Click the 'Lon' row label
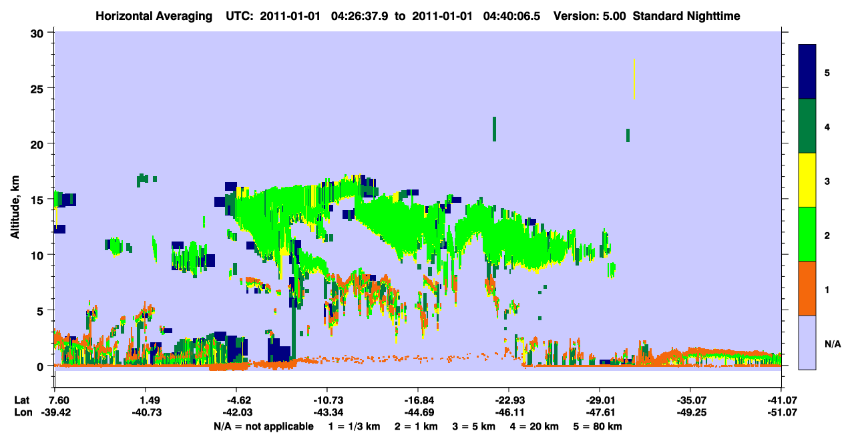This screenshot has height=445, width=868. pyautogui.click(x=23, y=412)
